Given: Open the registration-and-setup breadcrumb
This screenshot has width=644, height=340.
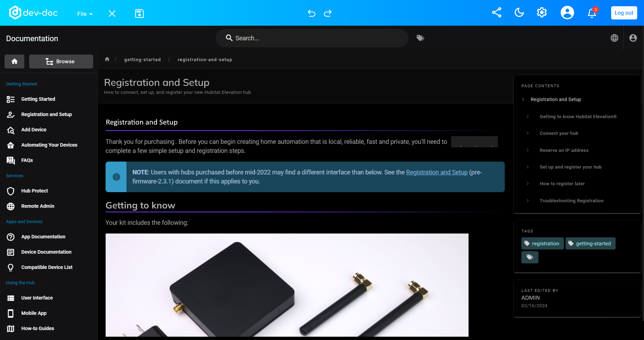Looking at the screenshot, I should click(x=205, y=59).
